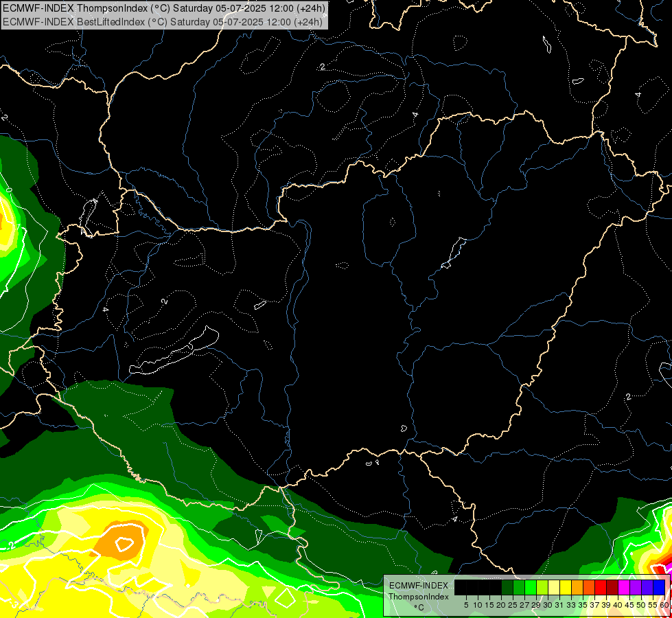Pick the orange 33-35 legend swatch
This screenshot has height=618, width=672.
[577, 587]
